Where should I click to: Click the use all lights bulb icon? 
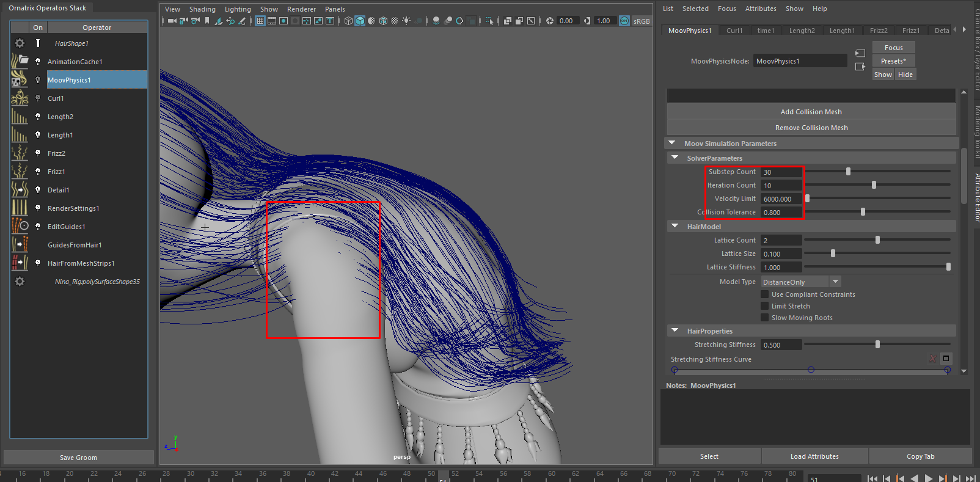point(406,21)
